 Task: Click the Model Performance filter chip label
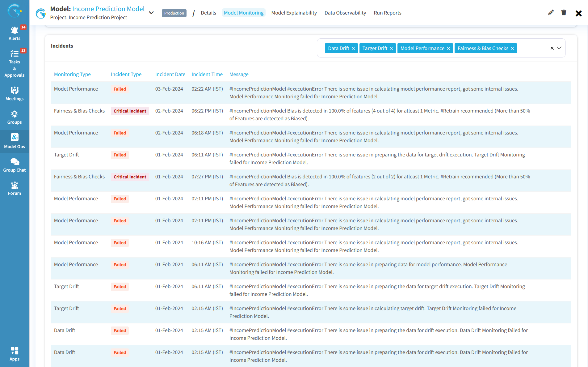point(422,49)
